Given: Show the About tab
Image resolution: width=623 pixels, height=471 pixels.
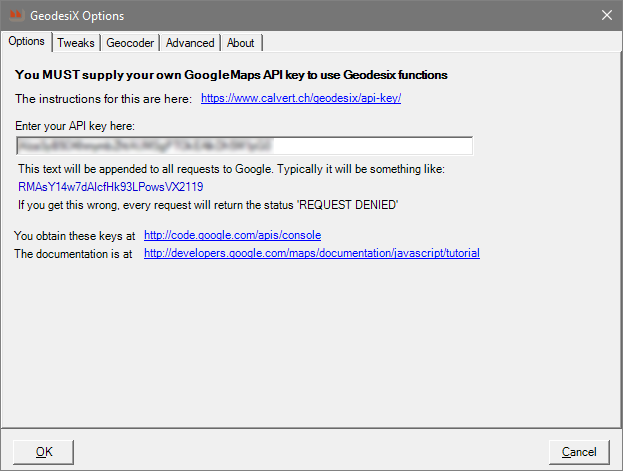Looking at the screenshot, I should [x=241, y=43].
